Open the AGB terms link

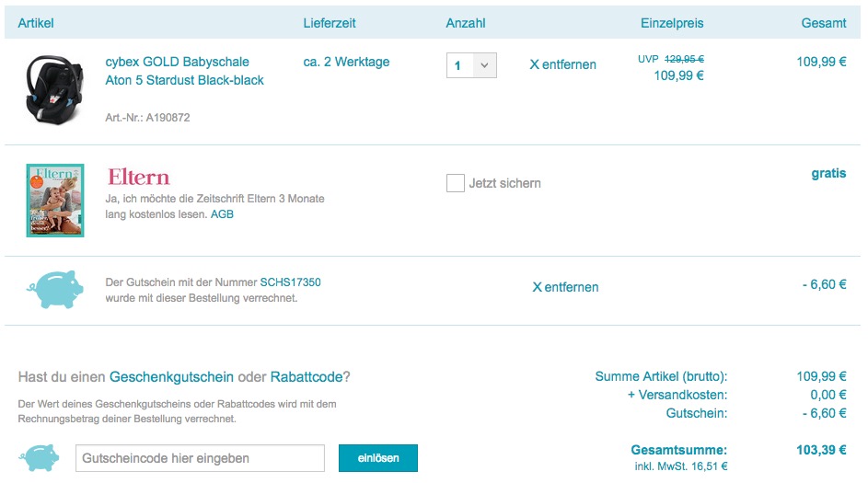point(222,214)
